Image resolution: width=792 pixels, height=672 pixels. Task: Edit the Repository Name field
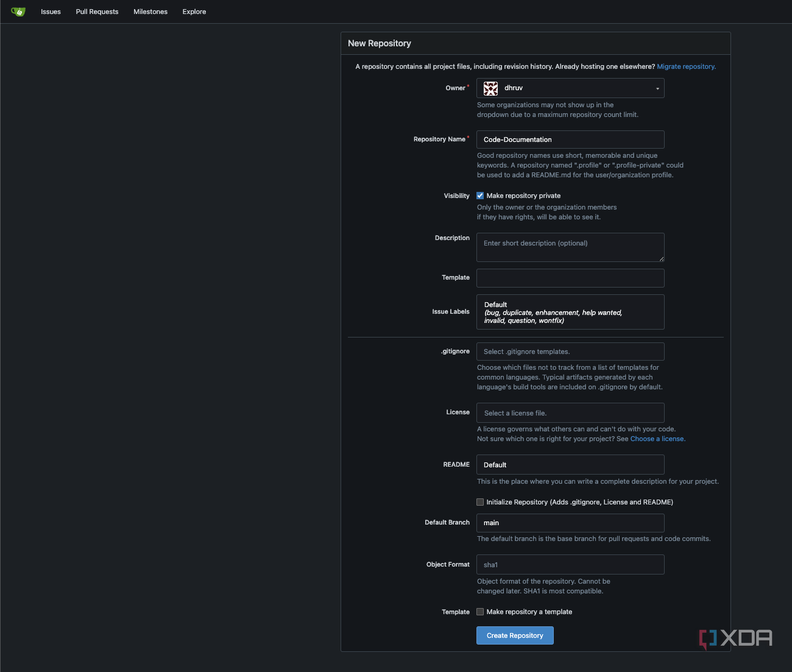pos(570,140)
